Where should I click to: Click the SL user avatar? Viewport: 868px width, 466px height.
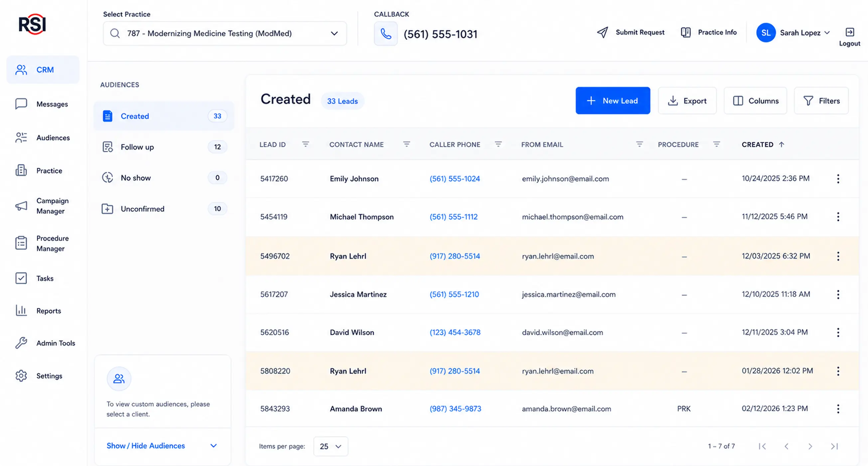pyautogui.click(x=766, y=33)
